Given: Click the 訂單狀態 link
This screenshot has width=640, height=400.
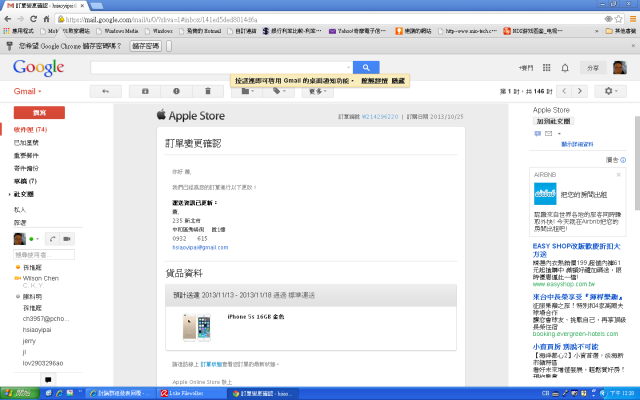Looking at the screenshot, I should (211, 364).
